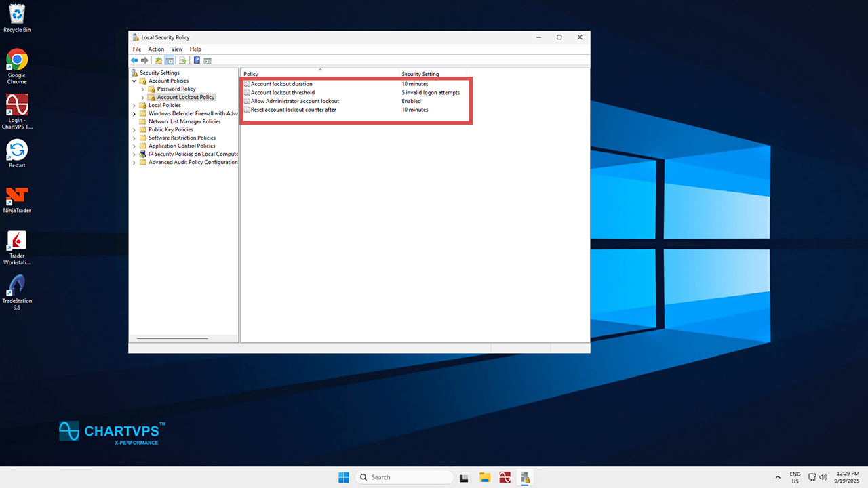Select the Password Policy tree item
The image size is (868, 488).
tap(176, 89)
